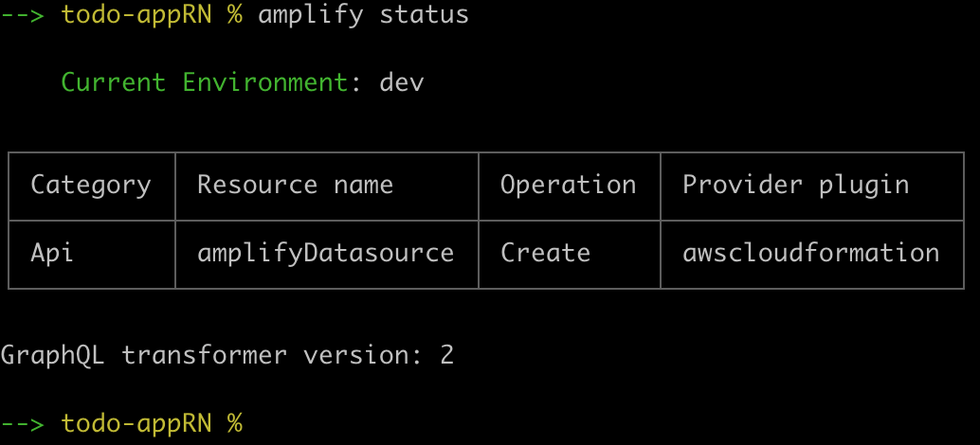The height and width of the screenshot is (445, 980).
Task: Click the top 'todo-appRN' prompt text
Action: coord(136,15)
